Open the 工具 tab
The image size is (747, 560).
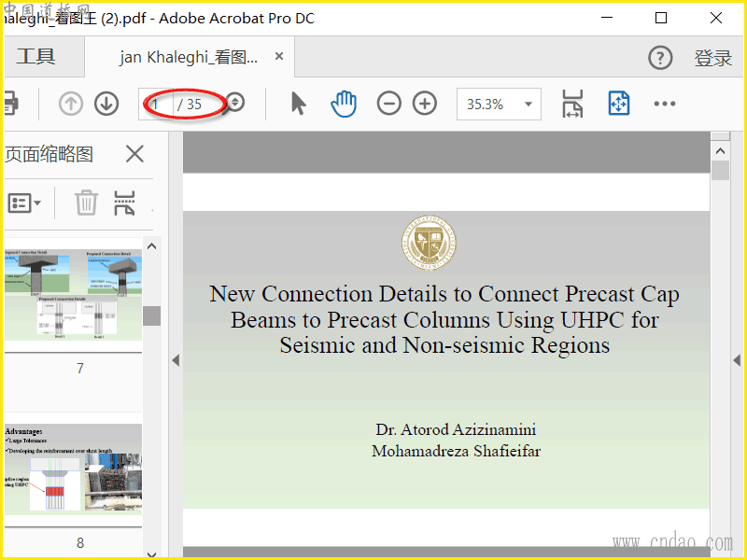point(36,57)
